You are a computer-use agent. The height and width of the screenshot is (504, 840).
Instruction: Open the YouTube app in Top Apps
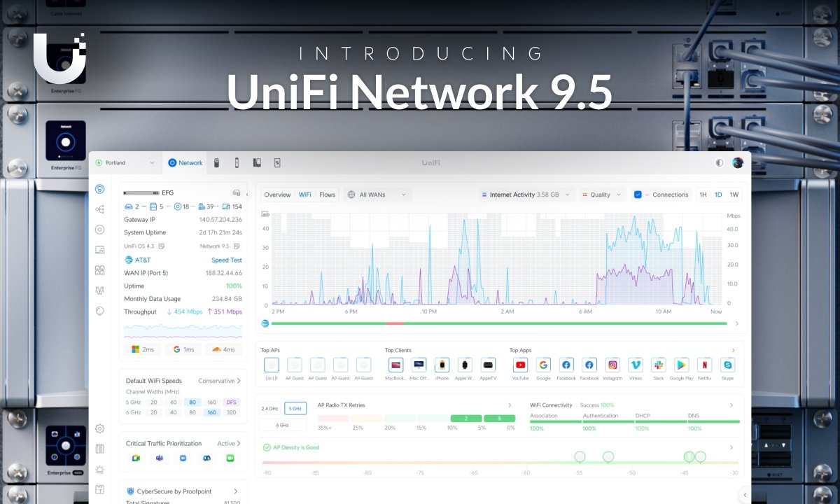[x=520, y=365]
